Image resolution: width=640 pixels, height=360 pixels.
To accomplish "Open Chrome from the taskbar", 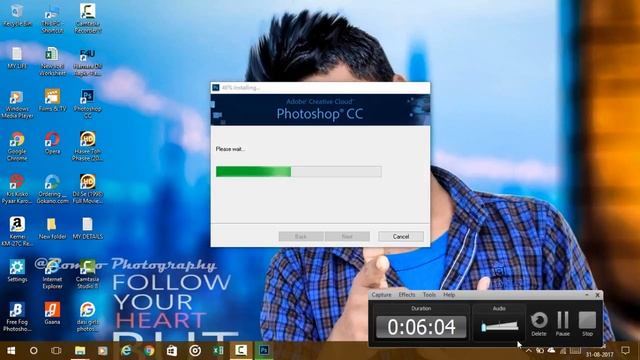I will coord(149,351).
